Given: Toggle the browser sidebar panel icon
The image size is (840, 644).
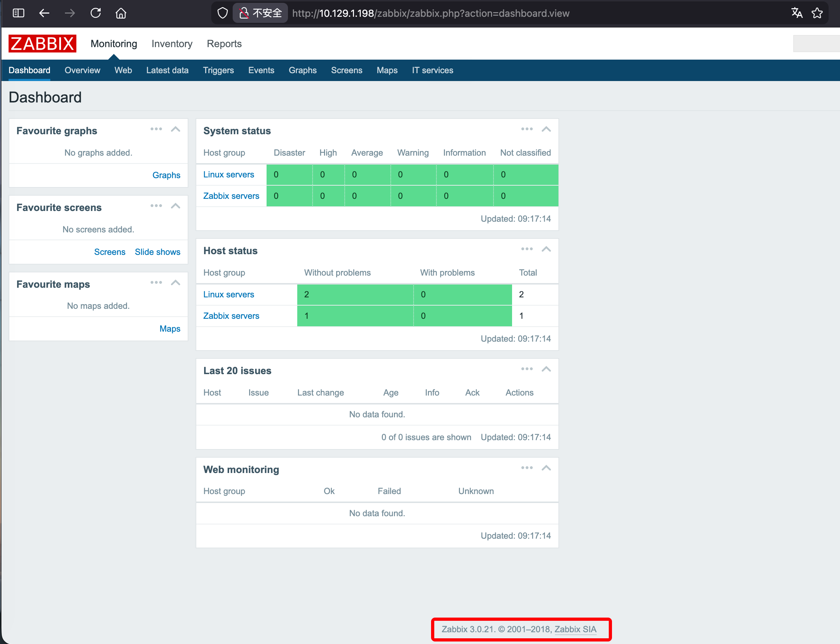Looking at the screenshot, I should (19, 13).
